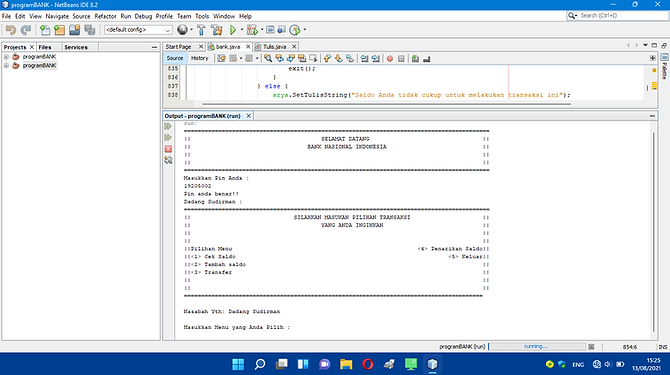Click the Comment lines icon in editor toolbar

(x=415, y=59)
